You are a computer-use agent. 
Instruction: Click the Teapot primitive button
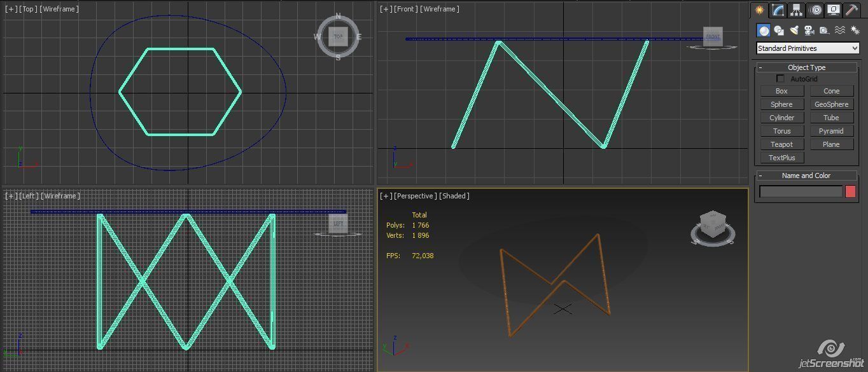[781, 144]
